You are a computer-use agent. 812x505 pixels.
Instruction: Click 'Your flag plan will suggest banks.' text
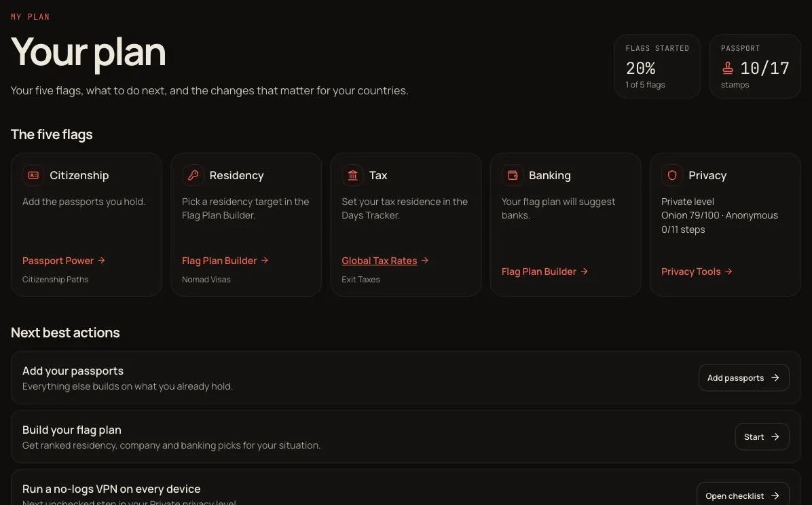coord(558,208)
